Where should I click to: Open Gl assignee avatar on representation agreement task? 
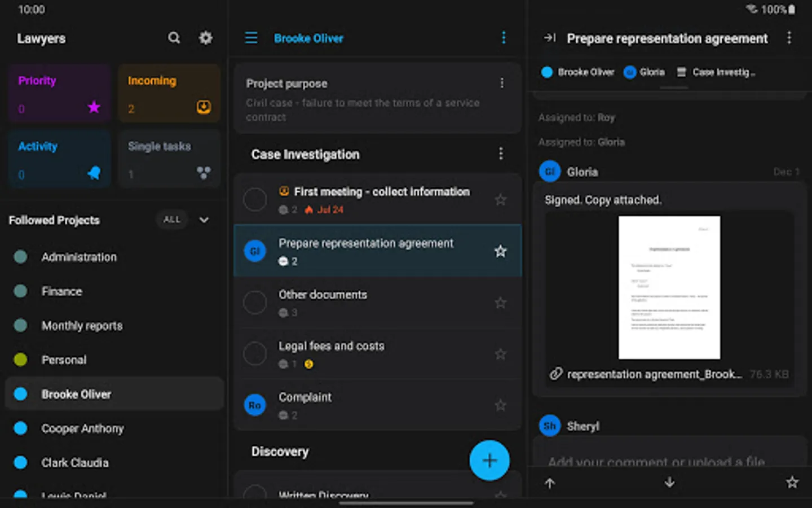coord(255,251)
